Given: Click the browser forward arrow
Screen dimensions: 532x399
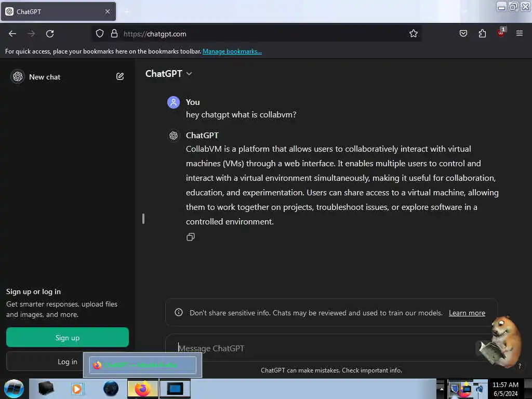Looking at the screenshot, I should click(31, 34).
